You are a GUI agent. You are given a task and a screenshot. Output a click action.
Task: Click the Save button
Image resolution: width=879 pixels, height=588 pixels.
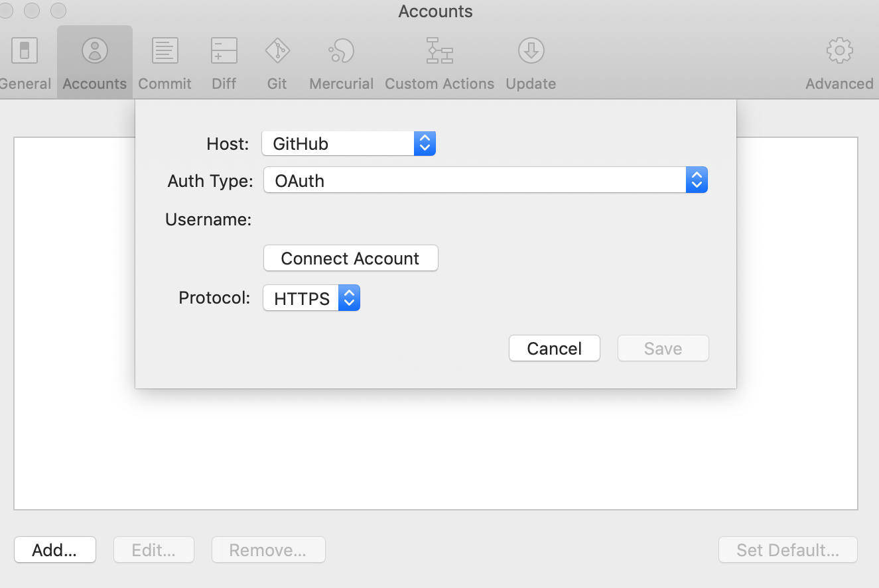pyautogui.click(x=663, y=349)
